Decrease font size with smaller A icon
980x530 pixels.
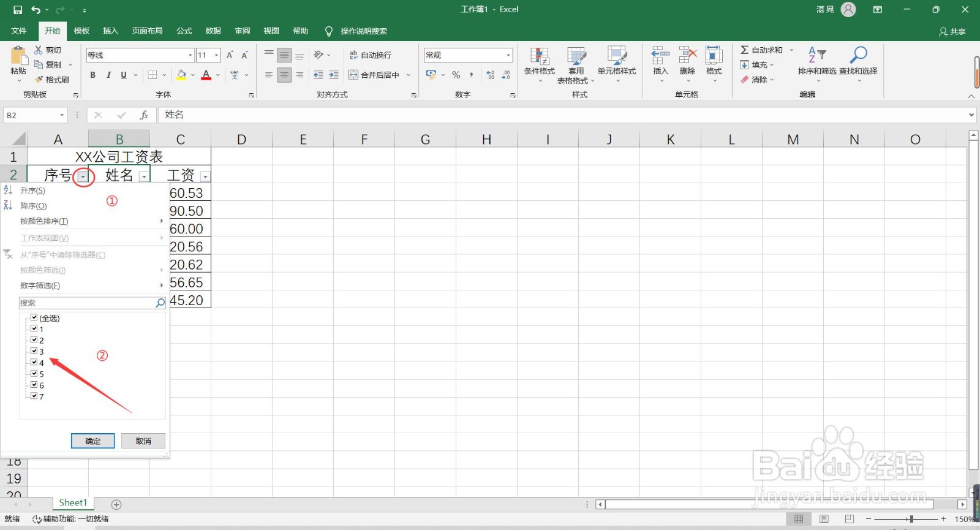click(244, 55)
